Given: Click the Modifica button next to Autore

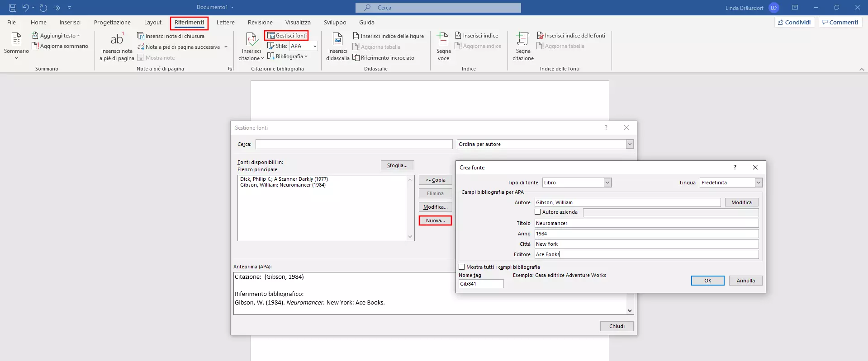Looking at the screenshot, I should click(741, 202).
